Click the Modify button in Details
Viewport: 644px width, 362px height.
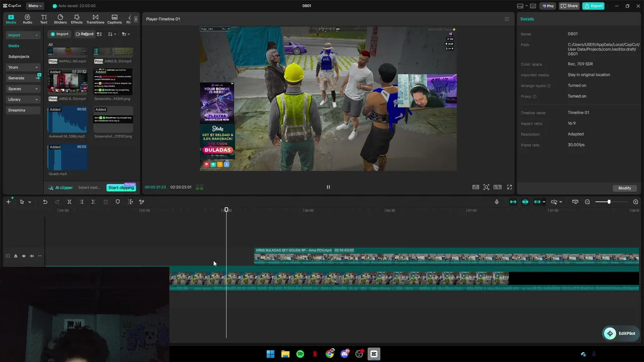tap(624, 188)
